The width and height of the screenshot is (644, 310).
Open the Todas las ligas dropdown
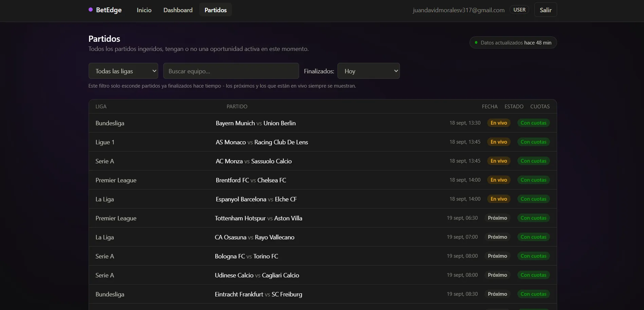click(123, 71)
